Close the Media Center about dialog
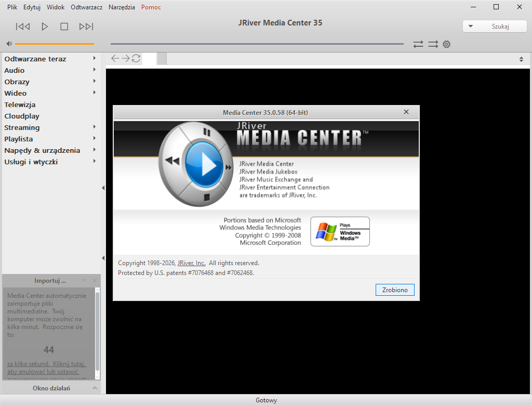 (x=406, y=112)
